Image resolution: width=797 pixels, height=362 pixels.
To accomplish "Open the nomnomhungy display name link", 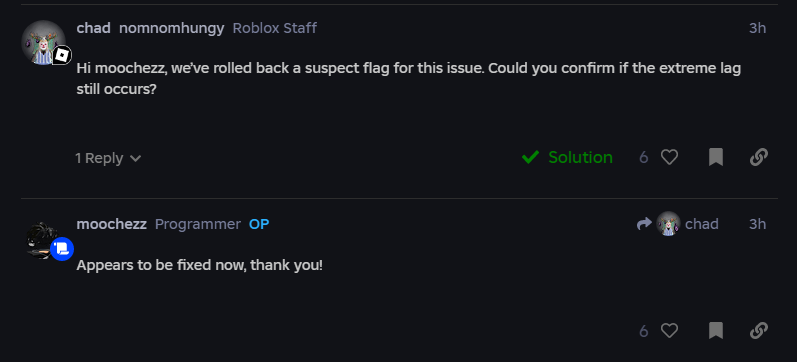I will tap(171, 28).
